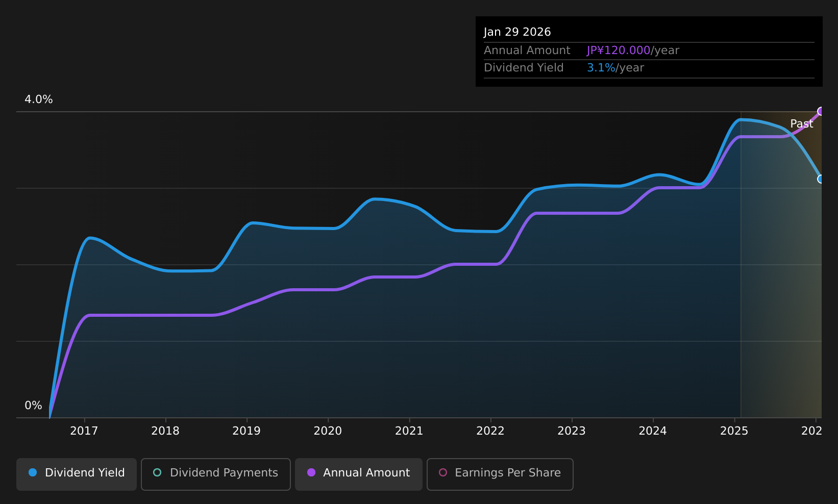
Task: Enable the Earnings Per Share series
Action: [x=500, y=474]
